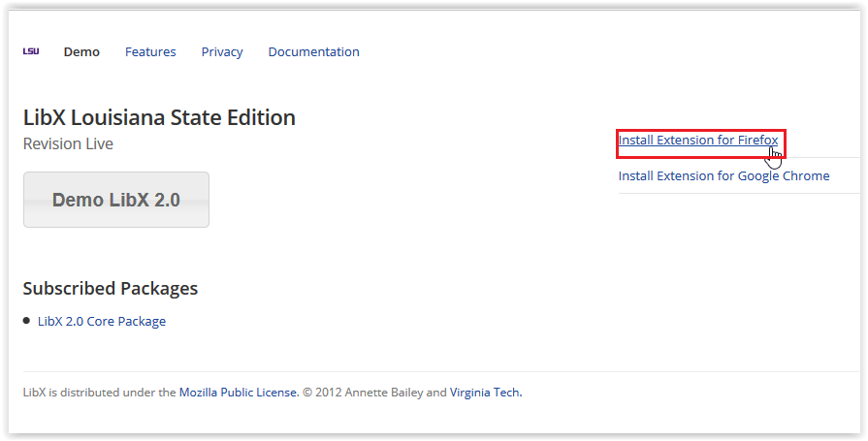Install Extension for Google Chrome
The width and height of the screenshot is (868, 441).
(x=723, y=176)
